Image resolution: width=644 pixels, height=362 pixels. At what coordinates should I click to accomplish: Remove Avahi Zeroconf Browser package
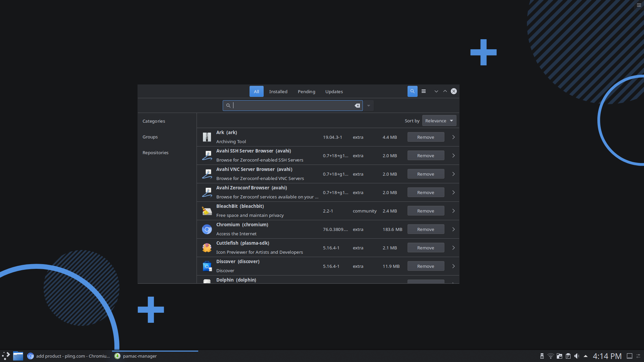[426, 192]
